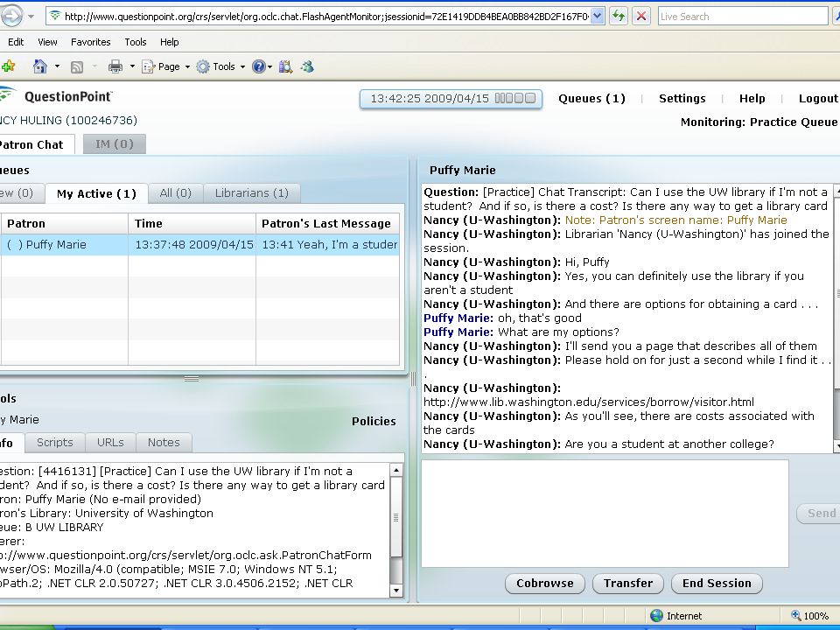This screenshot has width=840, height=630.
Task: Select the All (0) queue tab
Action: (x=175, y=192)
